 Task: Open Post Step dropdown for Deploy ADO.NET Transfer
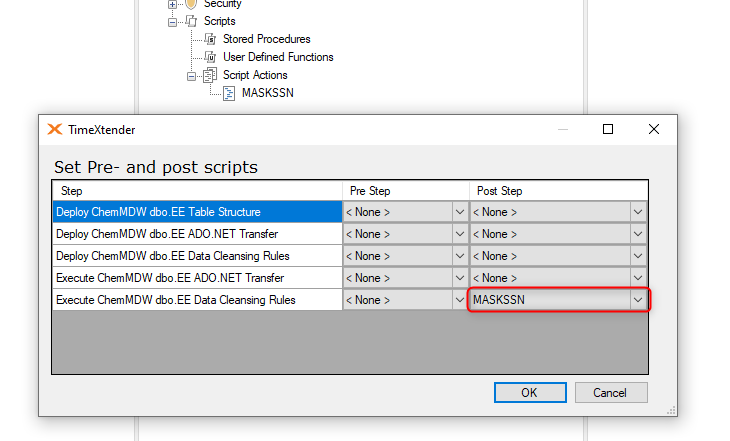(x=638, y=234)
